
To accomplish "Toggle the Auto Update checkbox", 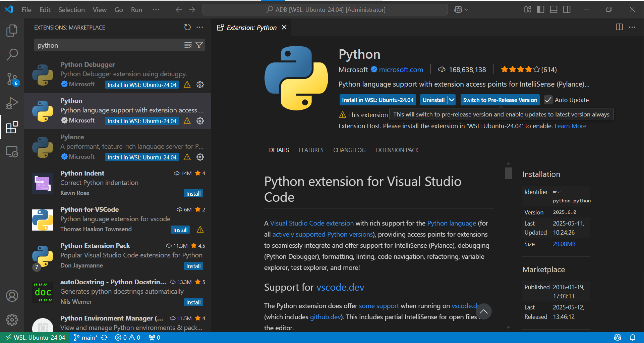I will click(548, 100).
